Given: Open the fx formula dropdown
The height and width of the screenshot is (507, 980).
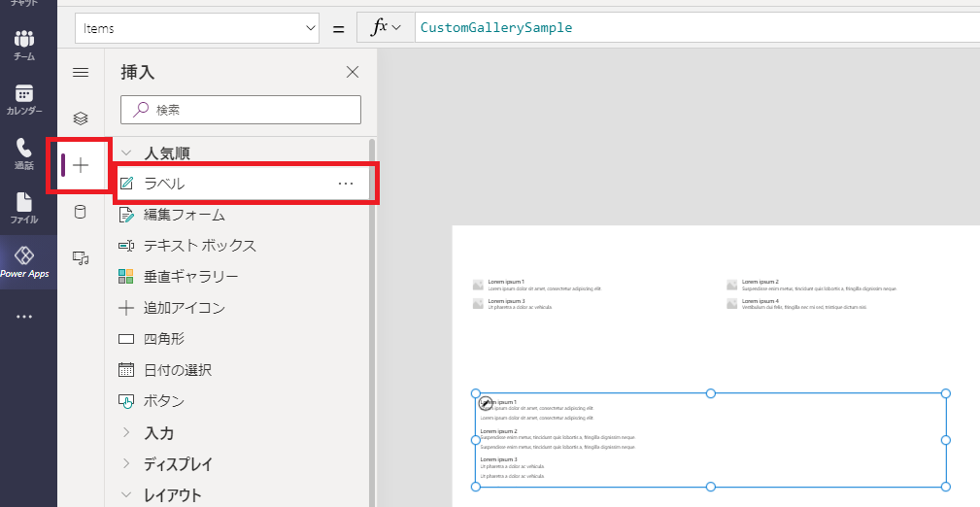Looking at the screenshot, I should (386, 28).
